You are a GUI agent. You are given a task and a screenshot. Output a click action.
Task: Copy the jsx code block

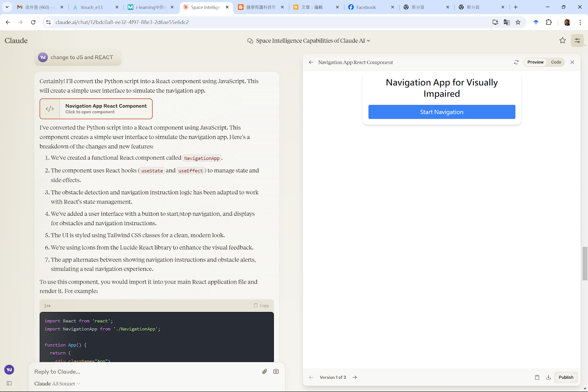[261, 305]
